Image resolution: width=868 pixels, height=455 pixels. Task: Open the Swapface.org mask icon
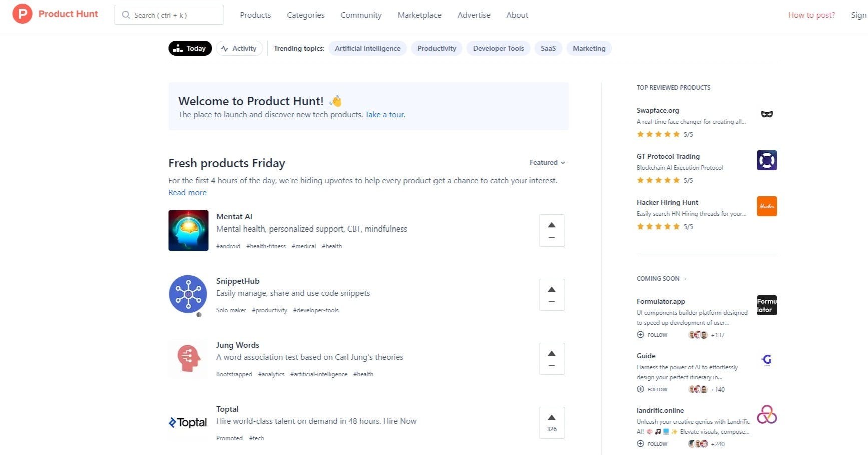point(766,114)
